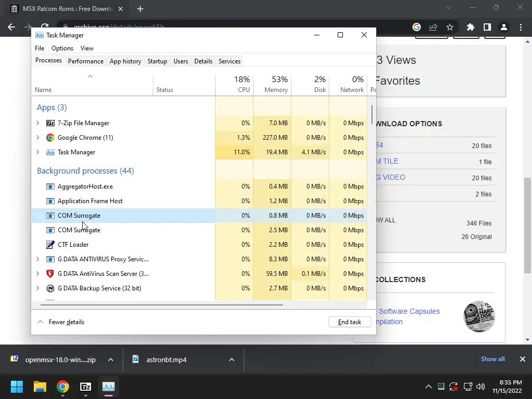Switch to the App history tab
Screen dimensions: 532x399
125,61
